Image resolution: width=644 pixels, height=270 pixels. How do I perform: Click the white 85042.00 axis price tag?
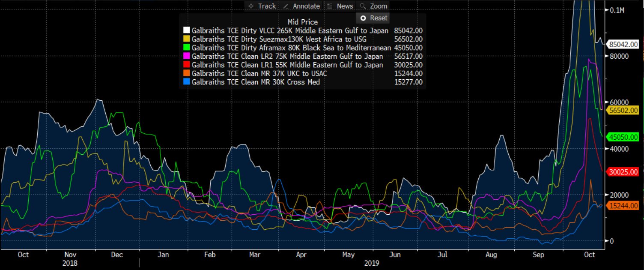click(x=623, y=44)
